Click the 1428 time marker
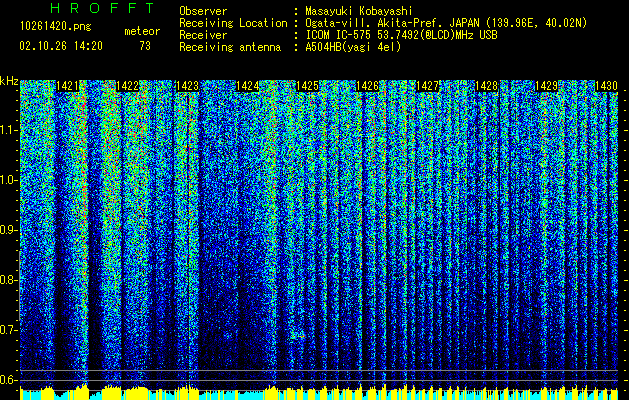Image resolution: width=629 pixels, height=400 pixels. pyautogui.click(x=487, y=86)
